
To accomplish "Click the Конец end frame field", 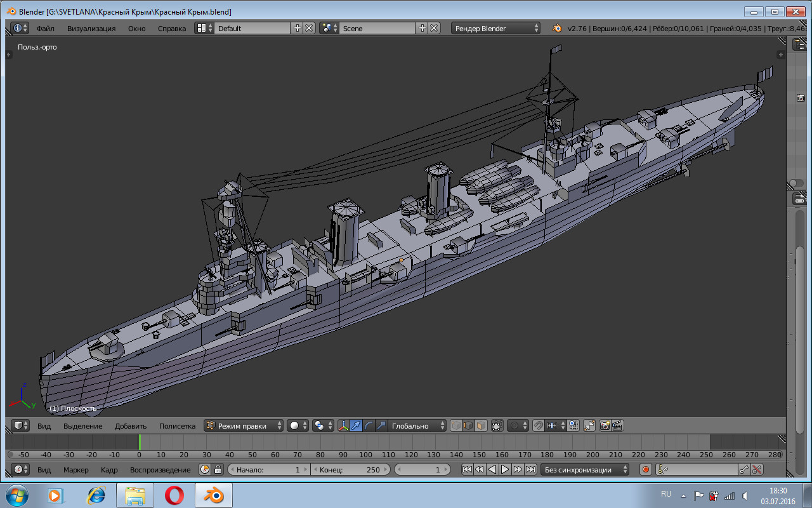I will 350,469.
